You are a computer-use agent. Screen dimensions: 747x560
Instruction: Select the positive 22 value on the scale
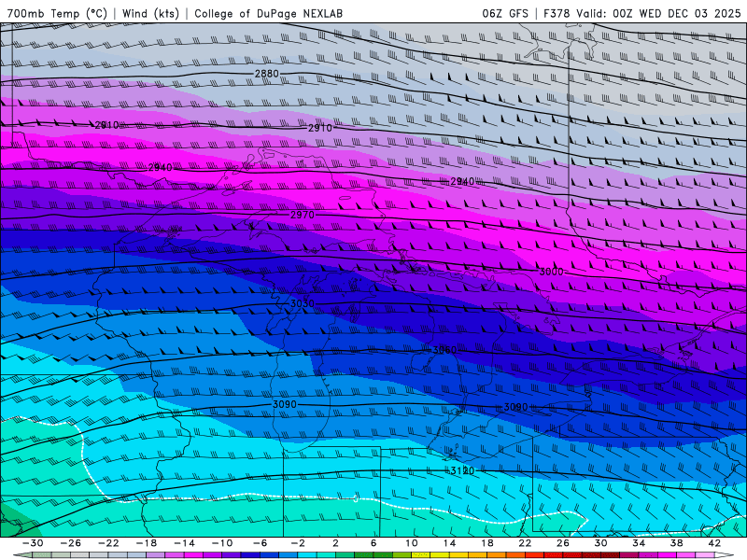coord(525,543)
